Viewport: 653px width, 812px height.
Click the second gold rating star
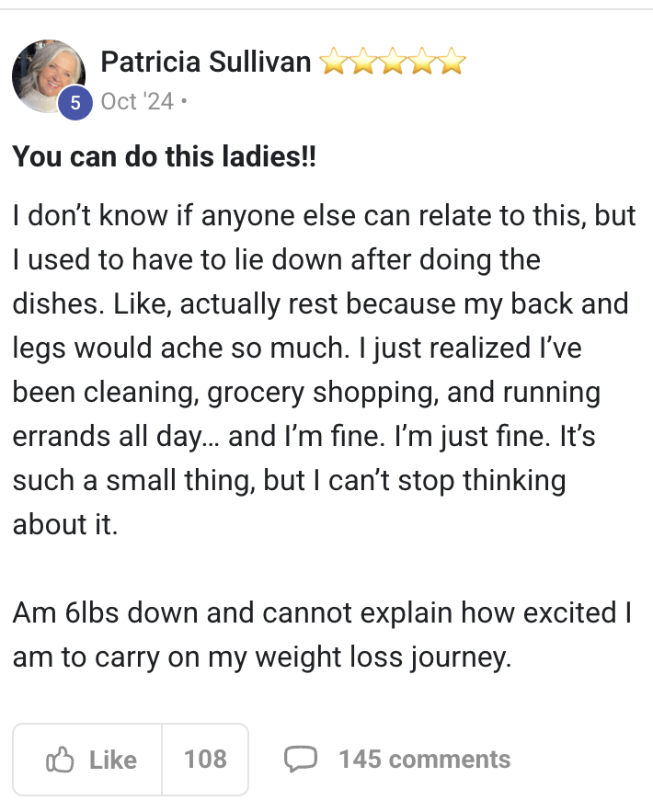(x=364, y=61)
